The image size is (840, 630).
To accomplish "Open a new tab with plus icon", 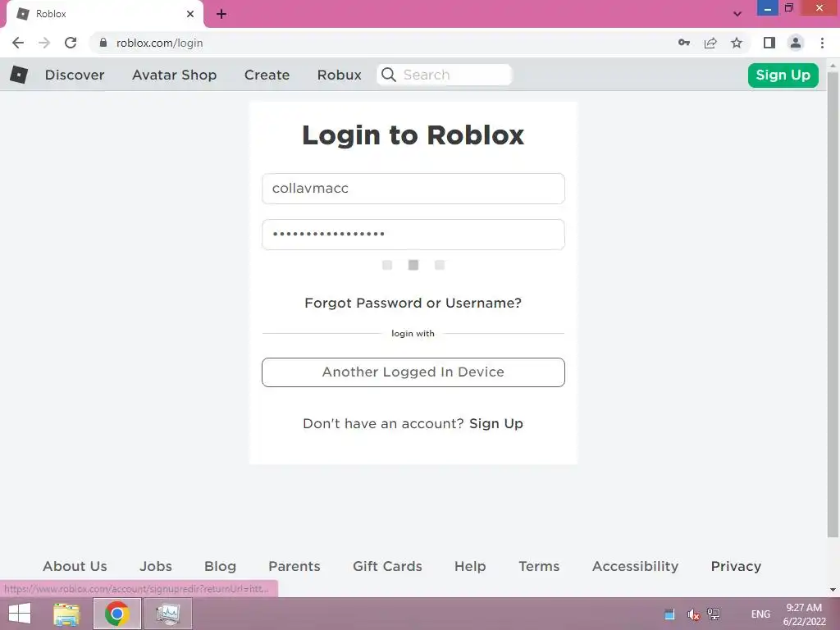I will point(221,14).
